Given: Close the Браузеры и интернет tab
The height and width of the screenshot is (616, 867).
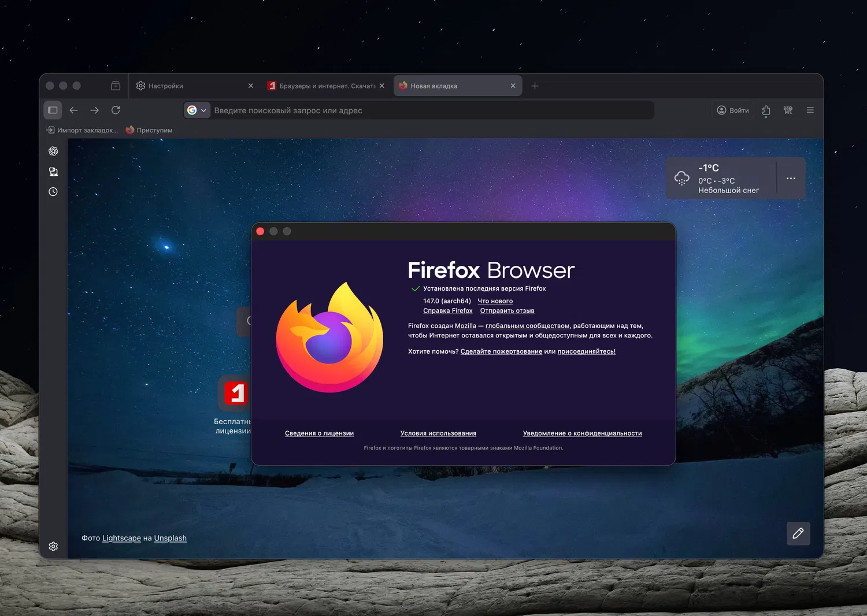Looking at the screenshot, I should (x=381, y=86).
